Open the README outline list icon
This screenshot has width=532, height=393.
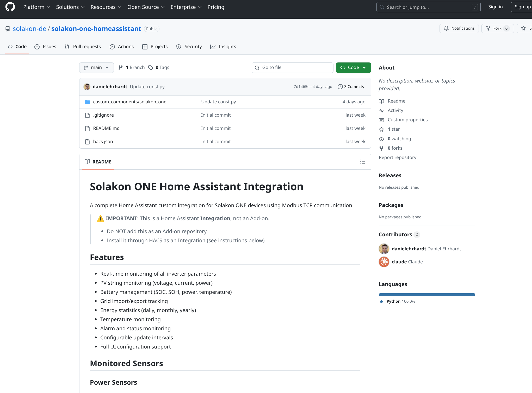[362, 162]
